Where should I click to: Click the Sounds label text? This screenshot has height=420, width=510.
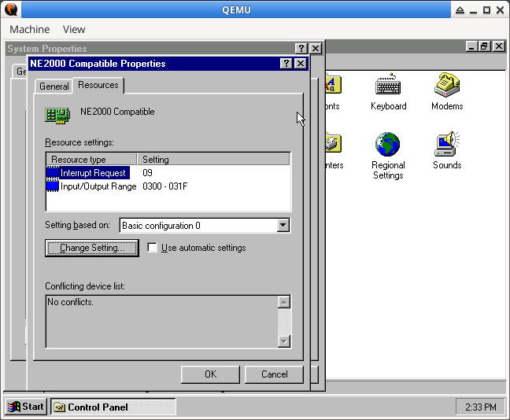click(447, 165)
